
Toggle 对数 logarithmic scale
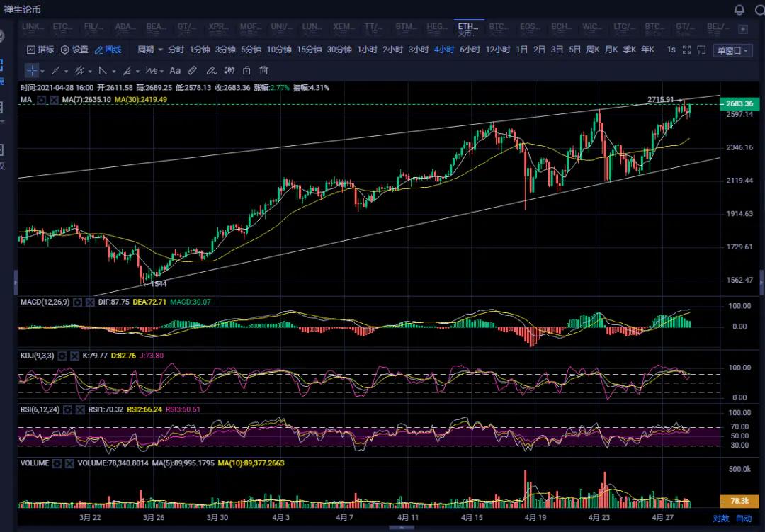[721, 519]
